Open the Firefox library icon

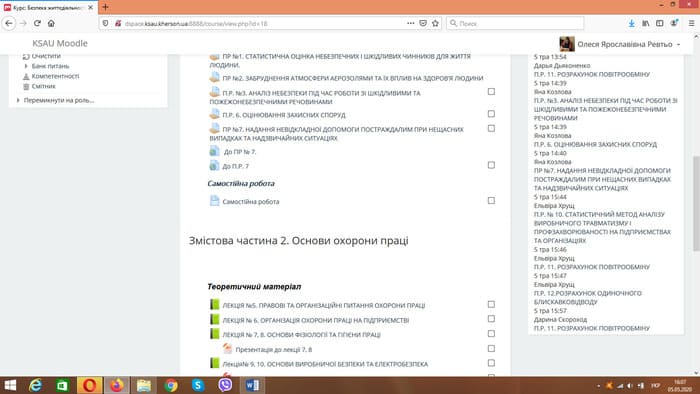[x=646, y=23]
